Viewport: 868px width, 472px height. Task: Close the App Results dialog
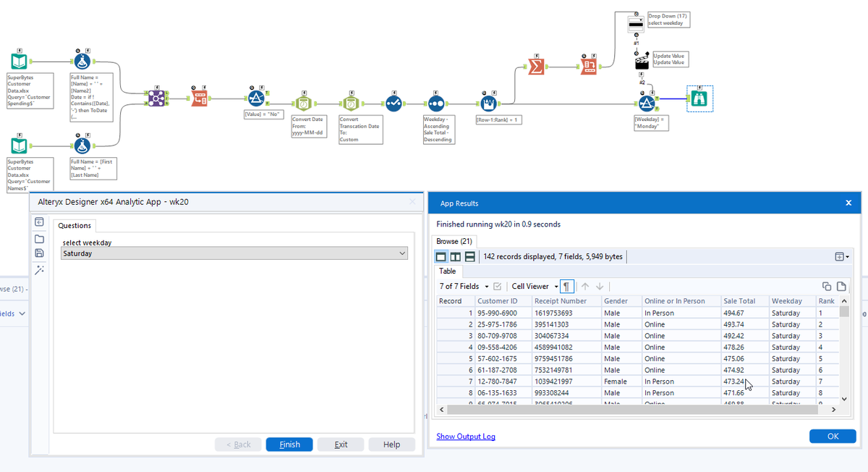[848, 203]
